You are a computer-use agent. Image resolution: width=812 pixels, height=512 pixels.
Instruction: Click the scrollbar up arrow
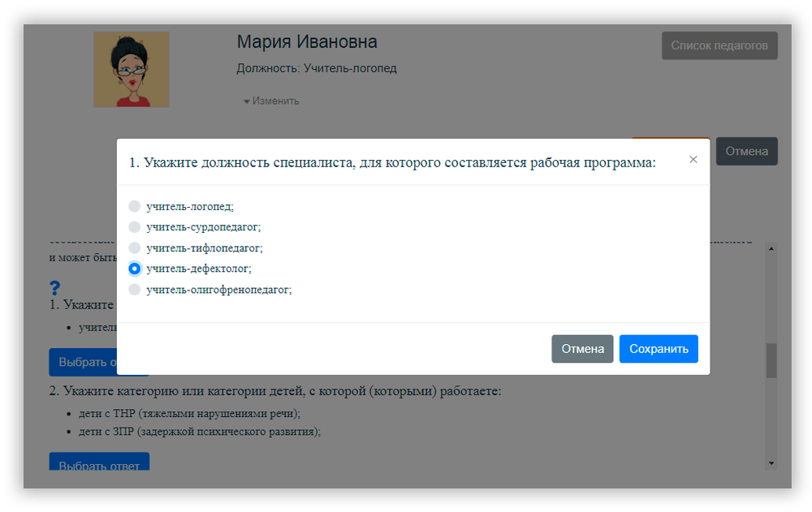point(771,248)
